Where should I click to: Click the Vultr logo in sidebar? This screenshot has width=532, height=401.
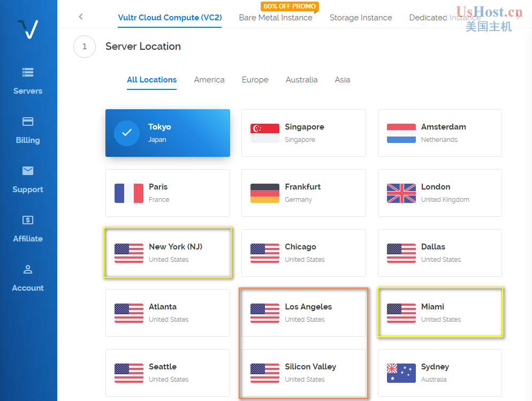tap(28, 29)
